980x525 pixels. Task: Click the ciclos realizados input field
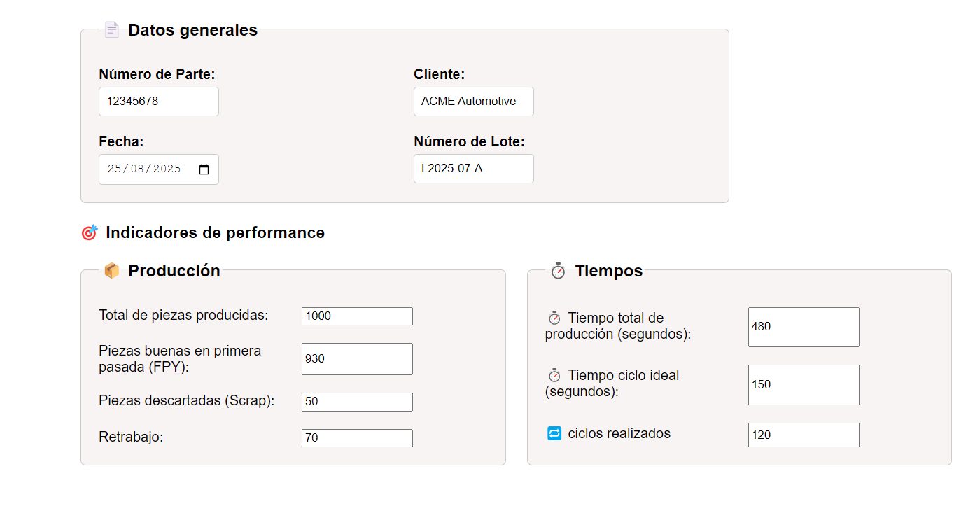pyautogui.click(x=804, y=435)
